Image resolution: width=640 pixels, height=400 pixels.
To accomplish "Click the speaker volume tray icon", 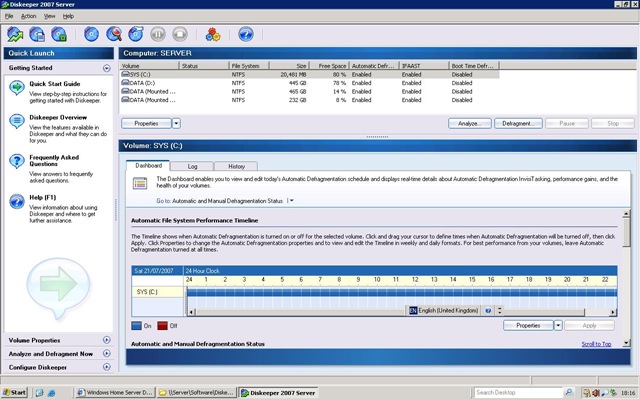I will (x=596, y=393).
